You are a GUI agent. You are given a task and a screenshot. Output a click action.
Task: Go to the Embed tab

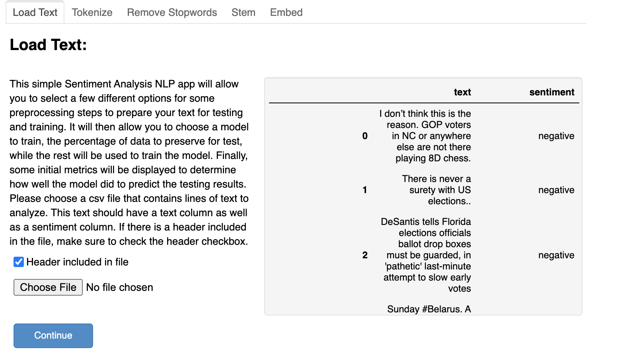pos(286,12)
